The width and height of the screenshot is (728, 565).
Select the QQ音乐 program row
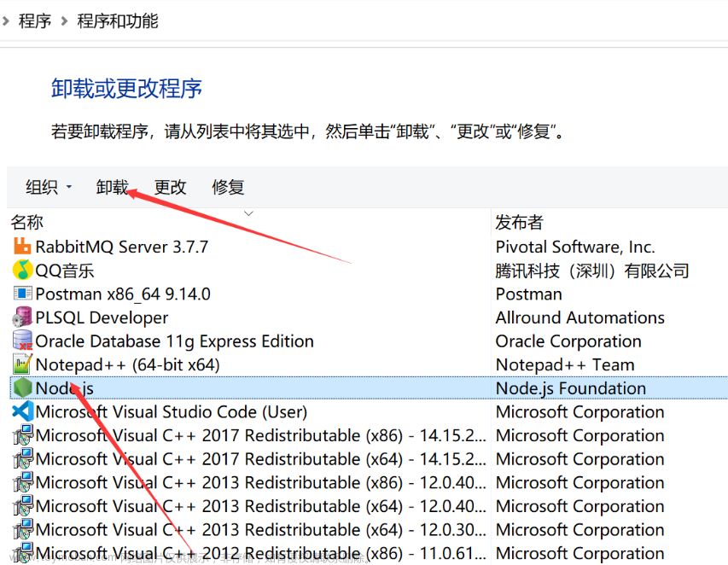pos(65,271)
